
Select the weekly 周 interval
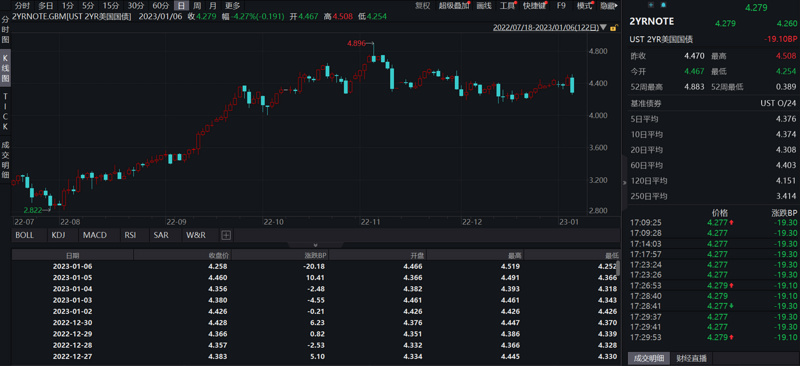click(x=197, y=6)
